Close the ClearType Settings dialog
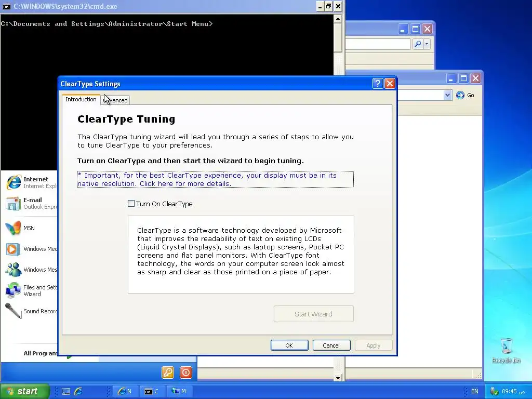This screenshot has height=399, width=532. coord(390,84)
